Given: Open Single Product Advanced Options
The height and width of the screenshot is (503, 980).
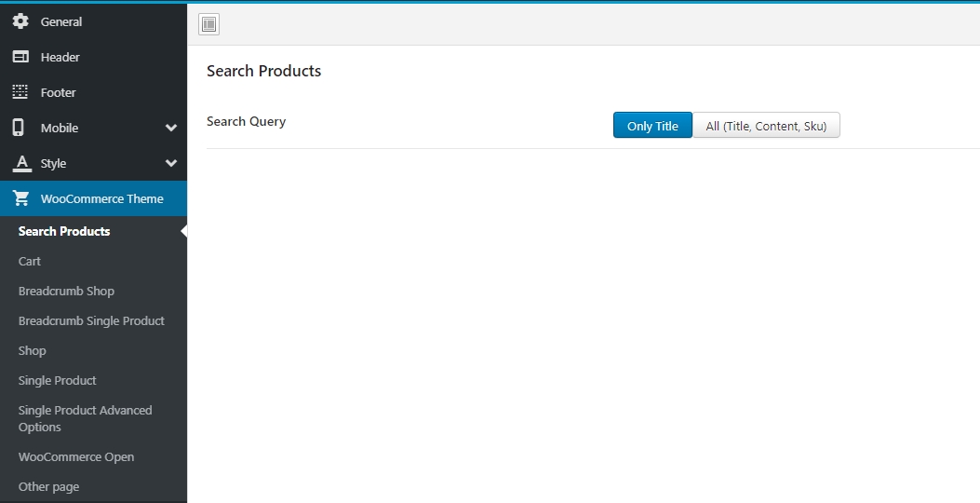Looking at the screenshot, I should click(x=85, y=418).
